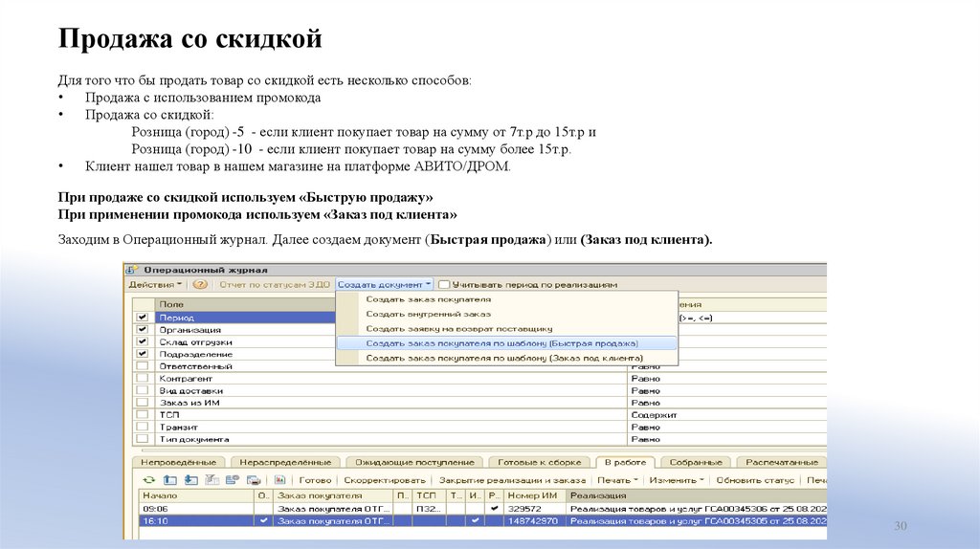Click Закрытие реализации и заказа button
Image resolution: width=980 pixels, height=549 pixels.
512,480
